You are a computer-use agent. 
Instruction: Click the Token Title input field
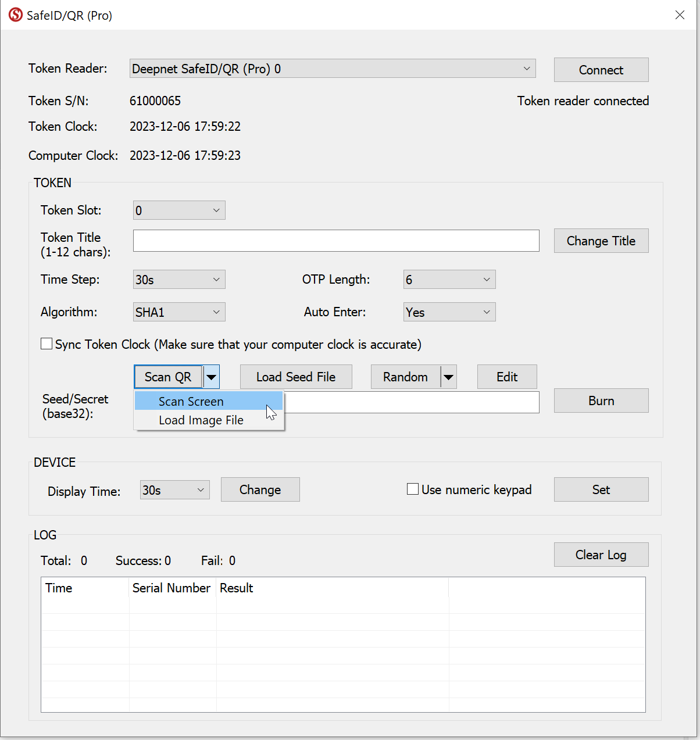(x=336, y=241)
